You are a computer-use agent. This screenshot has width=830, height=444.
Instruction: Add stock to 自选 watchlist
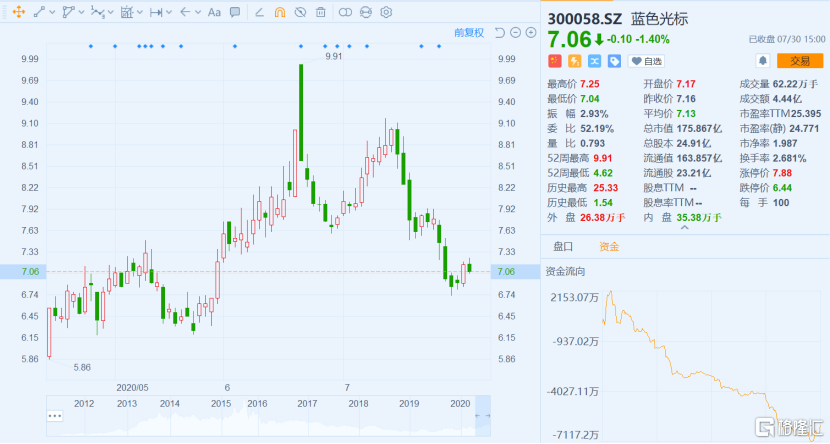coord(646,61)
